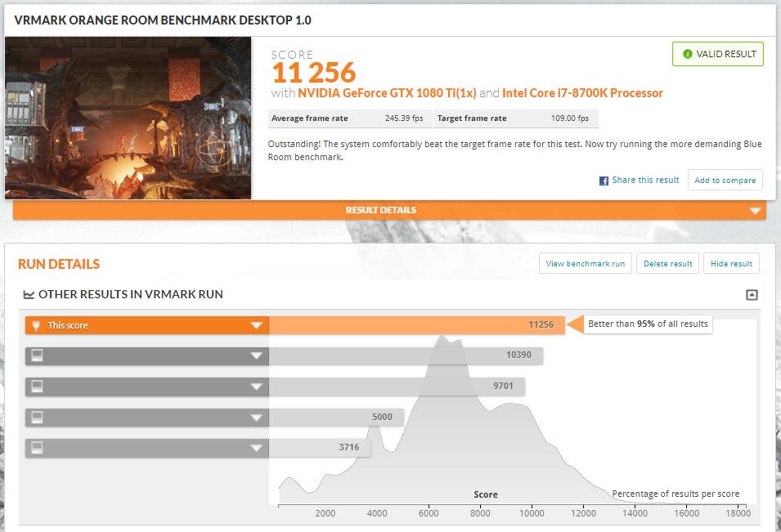Click the VRMARK ORANGE ROOM BENCHMARK DESKTOP 1.0 title
This screenshot has height=532, width=781.
tap(163, 20)
